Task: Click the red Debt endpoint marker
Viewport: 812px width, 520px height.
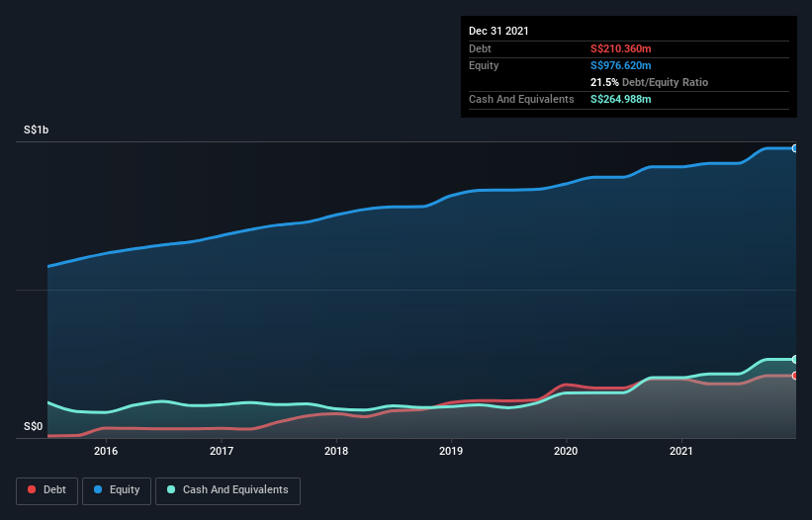Action: (795, 376)
